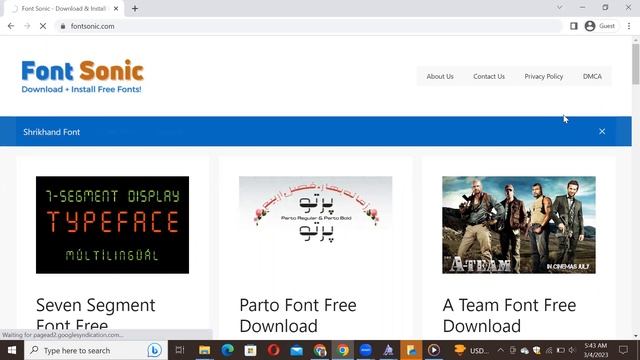Click the Shrikhand Font banner link
Viewport: 640px width, 360px height.
(x=51, y=132)
